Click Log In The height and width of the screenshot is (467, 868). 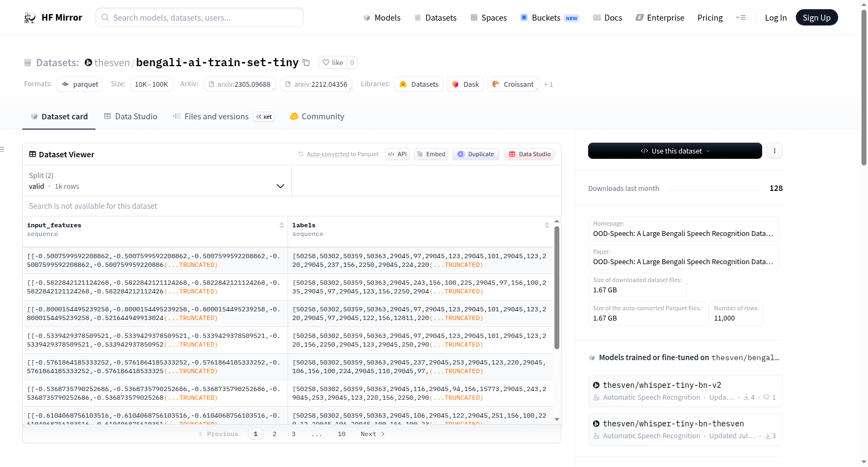(776, 18)
